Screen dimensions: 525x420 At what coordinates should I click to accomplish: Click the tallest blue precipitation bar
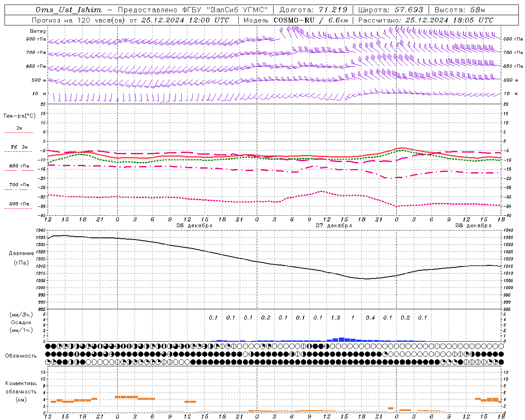(341, 339)
